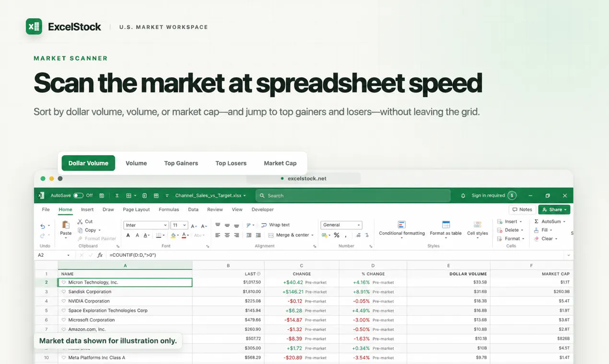Click the Increase decimal icon

point(358,235)
